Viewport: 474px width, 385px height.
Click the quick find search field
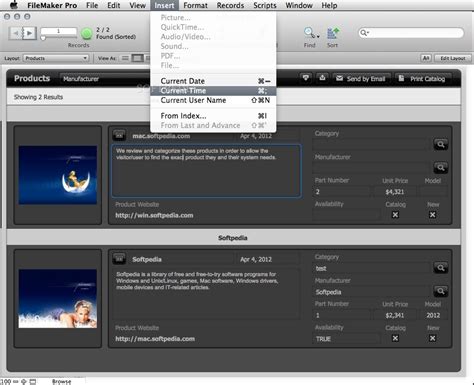[x=411, y=33]
